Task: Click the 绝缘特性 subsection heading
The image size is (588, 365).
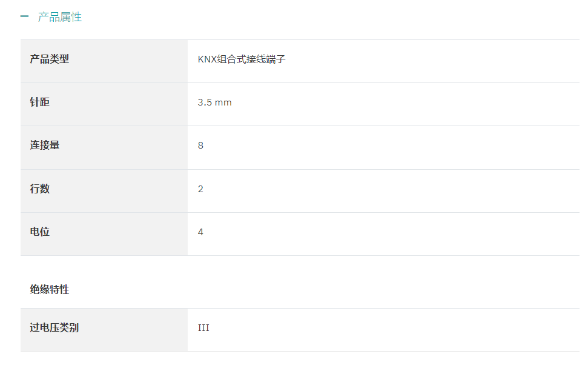Action: coord(50,290)
